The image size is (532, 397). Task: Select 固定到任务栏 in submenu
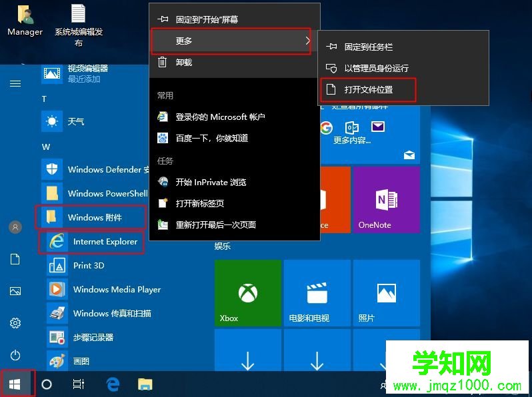point(403,47)
